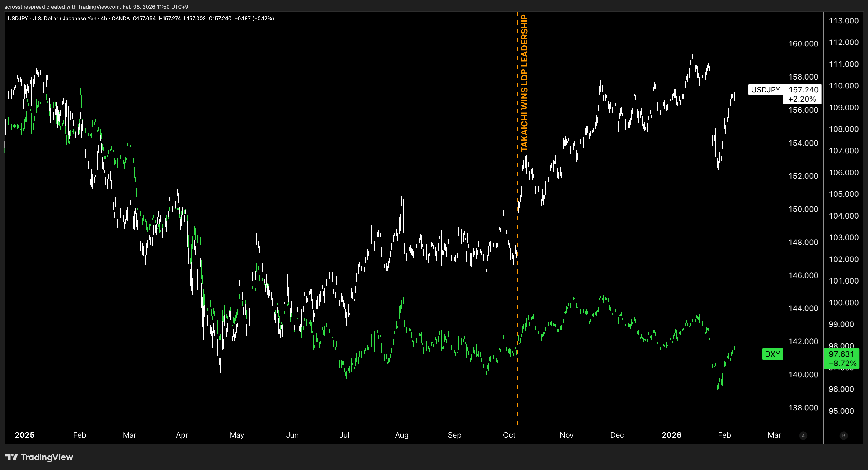Click the 103.000 level on the DXY price axis
Image resolution: width=868 pixels, height=470 pixels.
844,237
